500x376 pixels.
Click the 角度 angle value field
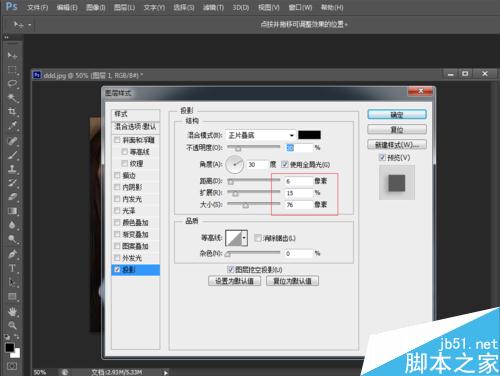tap(257, 164)
